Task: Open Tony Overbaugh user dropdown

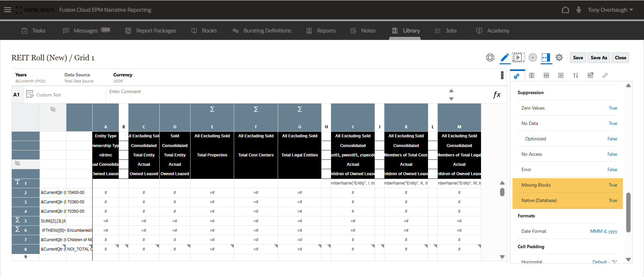Action: tap(610, 10)
